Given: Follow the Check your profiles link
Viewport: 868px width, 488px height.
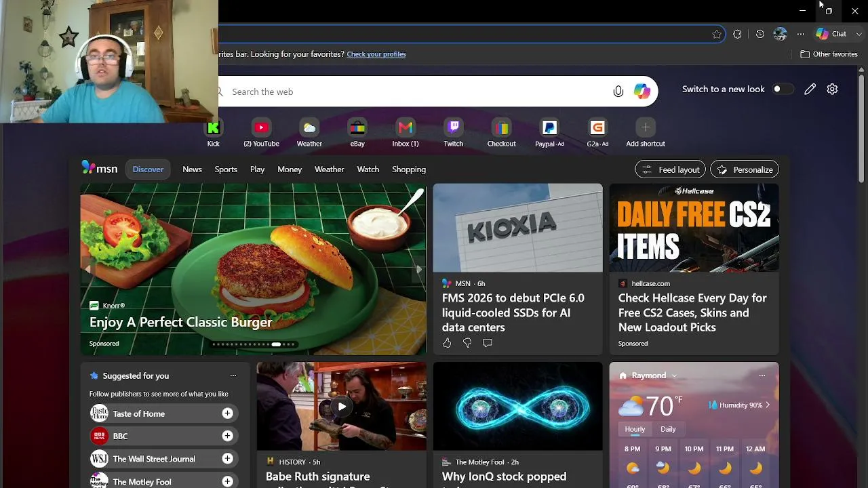Looking at the screenshot, I should (x=376, y=54).
